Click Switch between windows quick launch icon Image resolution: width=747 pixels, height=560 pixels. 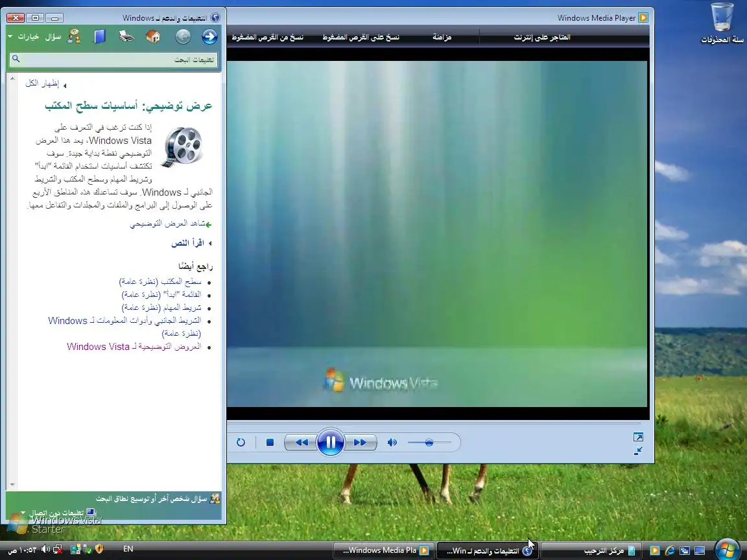(685, 550)
